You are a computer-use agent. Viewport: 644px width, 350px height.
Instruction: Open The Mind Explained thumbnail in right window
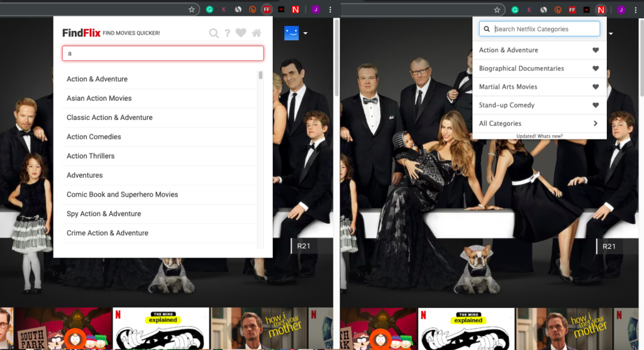467,329
